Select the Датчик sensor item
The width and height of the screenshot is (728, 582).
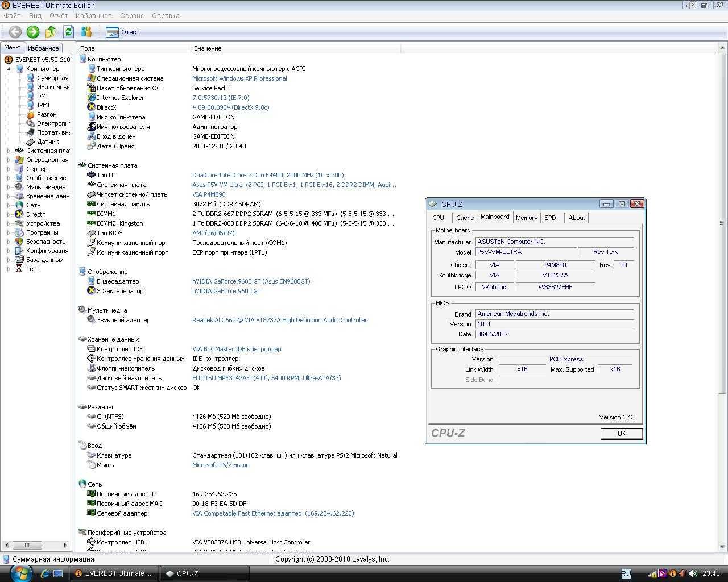tap(48, 142)
